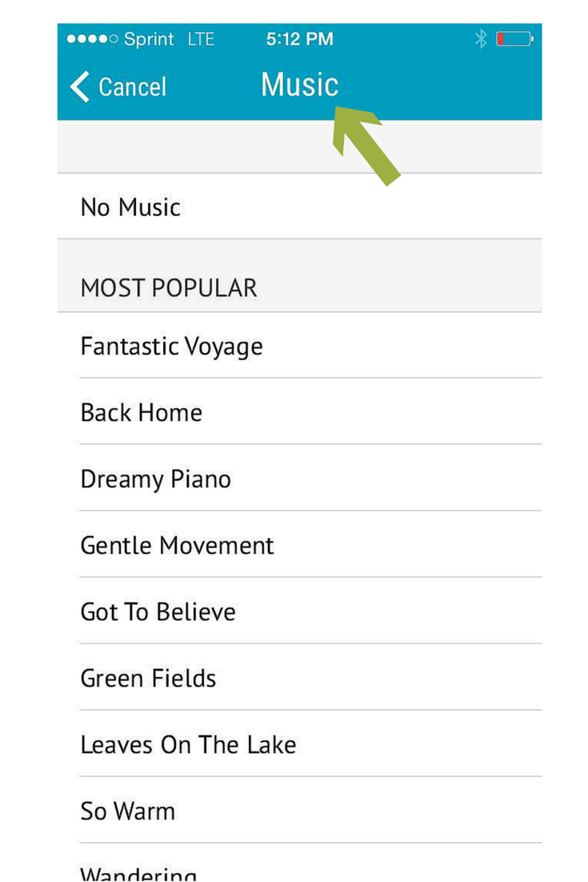Tap the low battery indicator icon
The height and width of the screenshot is (882, 588).
[514, 38]
